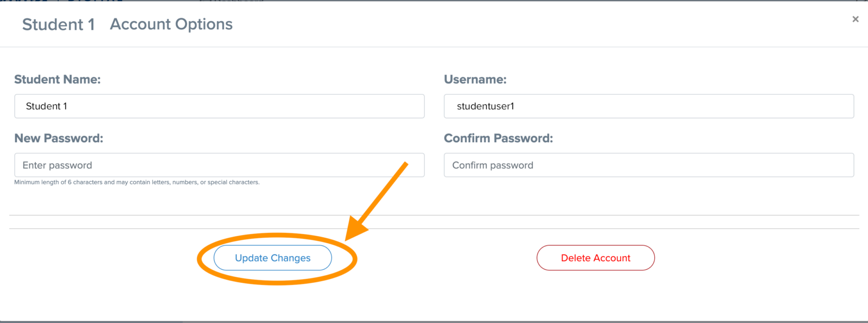Choose Delete Account to remove this student
Viewport: 868px width, 323px height.
pos(595,258)
